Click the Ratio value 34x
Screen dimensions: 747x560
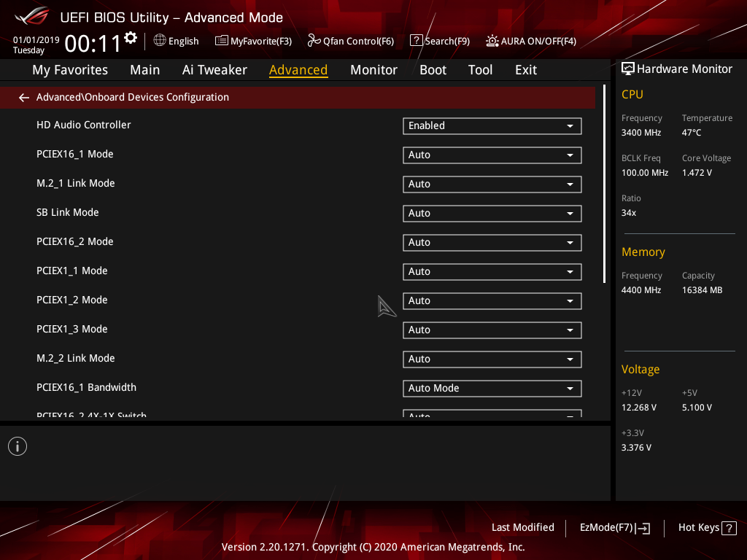(628, 213)
